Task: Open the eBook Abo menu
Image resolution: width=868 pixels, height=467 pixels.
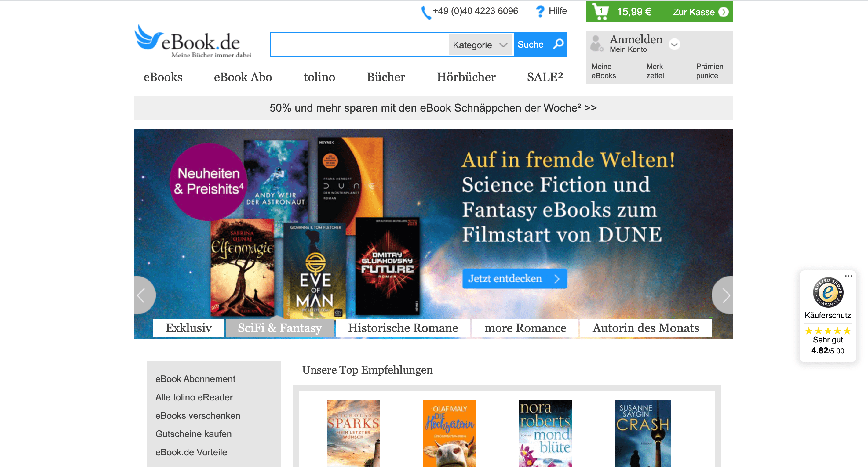Action: pos(243,77)
